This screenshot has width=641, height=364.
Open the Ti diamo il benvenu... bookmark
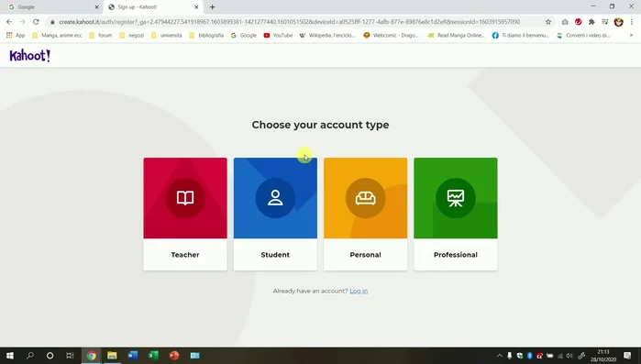pyautogui.click(x=520, y=36)
